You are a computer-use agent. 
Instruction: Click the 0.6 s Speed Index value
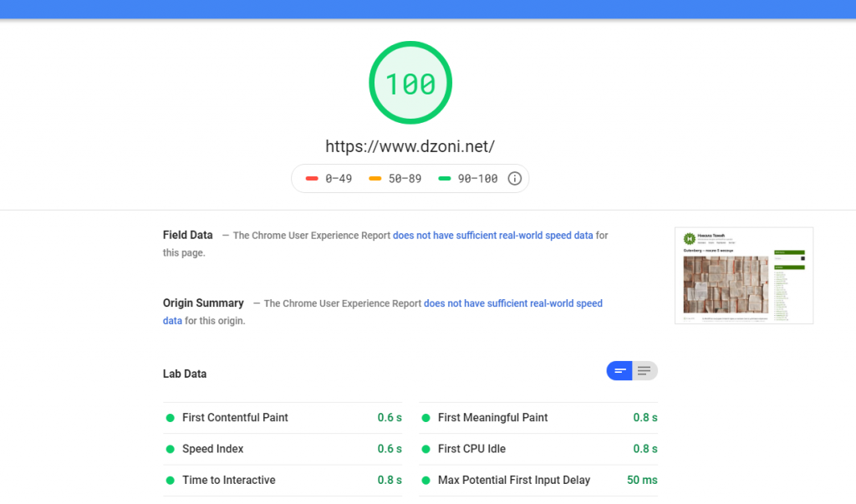click(390, 449)
